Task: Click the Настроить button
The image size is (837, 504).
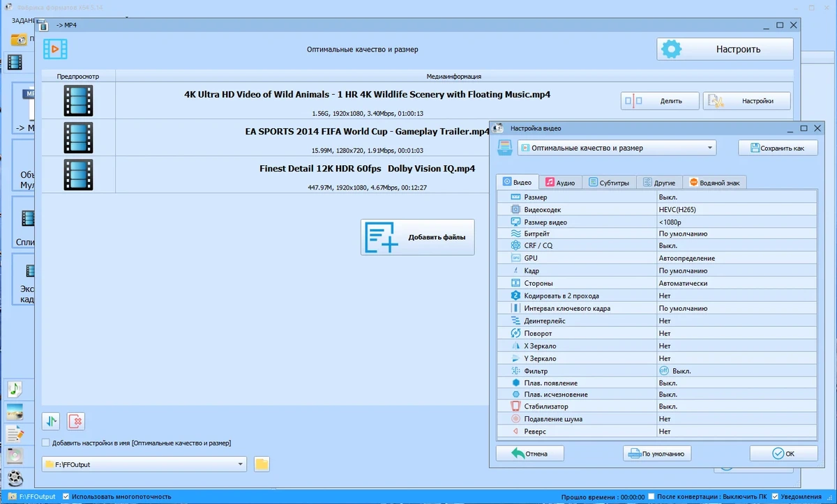Action: (x=725, y=49)
